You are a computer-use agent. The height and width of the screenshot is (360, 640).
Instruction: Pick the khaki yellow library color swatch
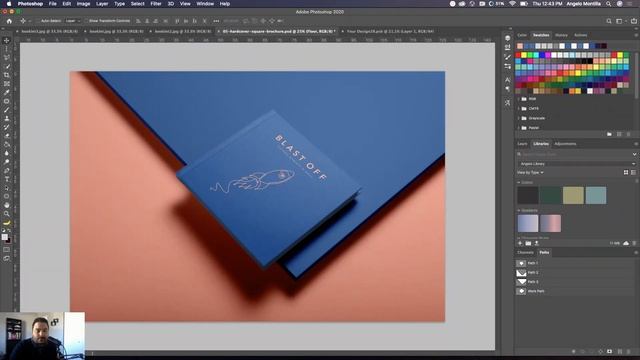(573, 196)
